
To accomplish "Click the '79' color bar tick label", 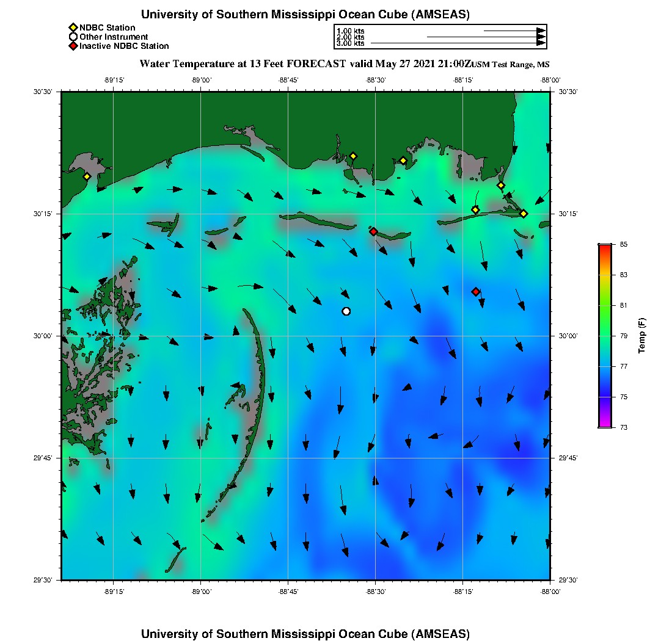I will tap(624, 336).
